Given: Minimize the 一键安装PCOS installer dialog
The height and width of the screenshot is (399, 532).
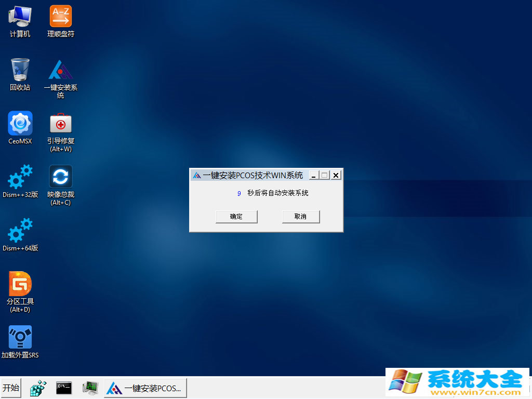Looking at the screenshot, I should click(x=313, y=175).
